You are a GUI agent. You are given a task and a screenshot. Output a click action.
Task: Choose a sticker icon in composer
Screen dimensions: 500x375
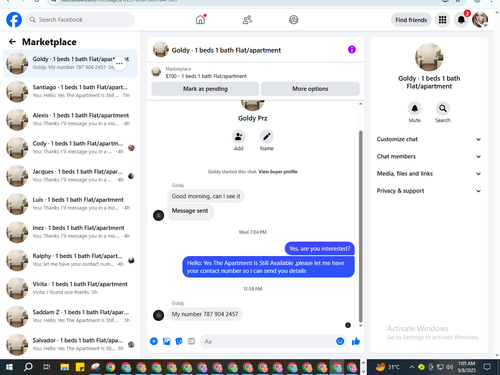click(179, 341)
